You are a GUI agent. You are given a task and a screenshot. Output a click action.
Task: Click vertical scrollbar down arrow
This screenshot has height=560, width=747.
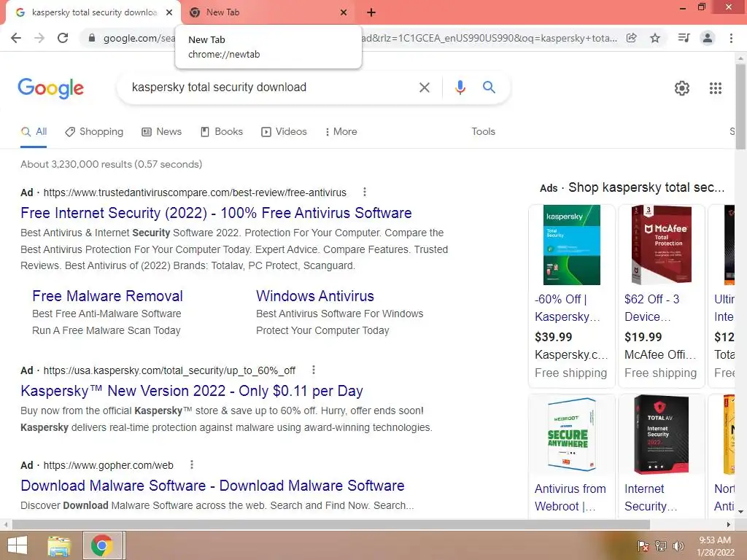[x=740, y=512]
